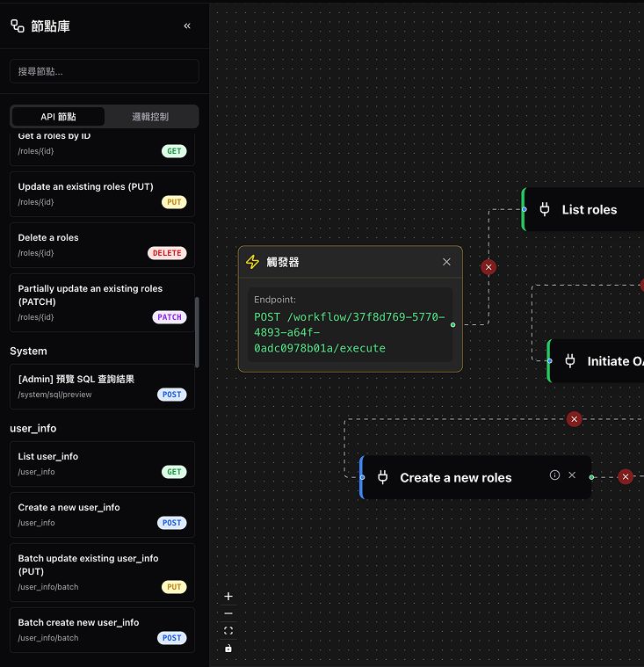This screenshot has width=644, height=667.
Task: Collapse the node library sidebar
Action: coord(187,26)
